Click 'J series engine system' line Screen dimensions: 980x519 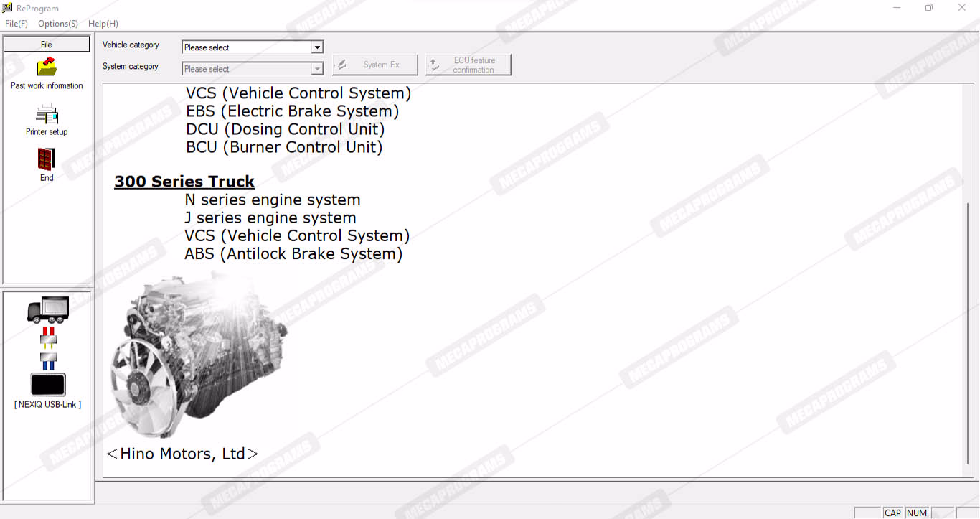(270, 218)
